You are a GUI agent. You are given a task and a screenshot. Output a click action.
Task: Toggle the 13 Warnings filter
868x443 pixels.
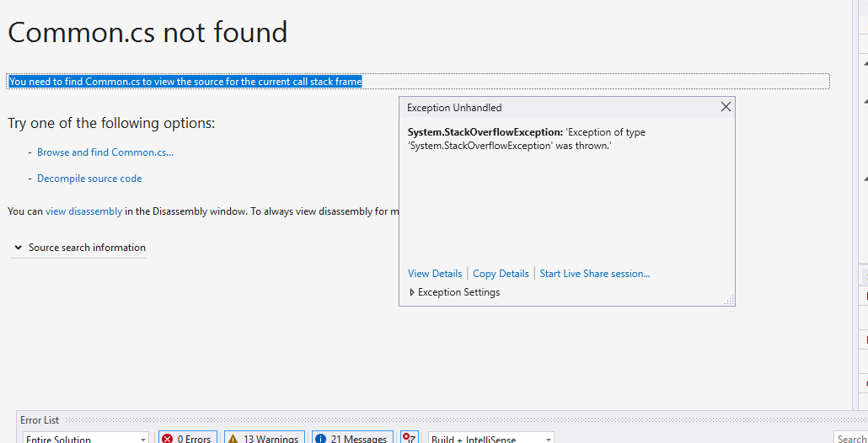coord(265,439)
